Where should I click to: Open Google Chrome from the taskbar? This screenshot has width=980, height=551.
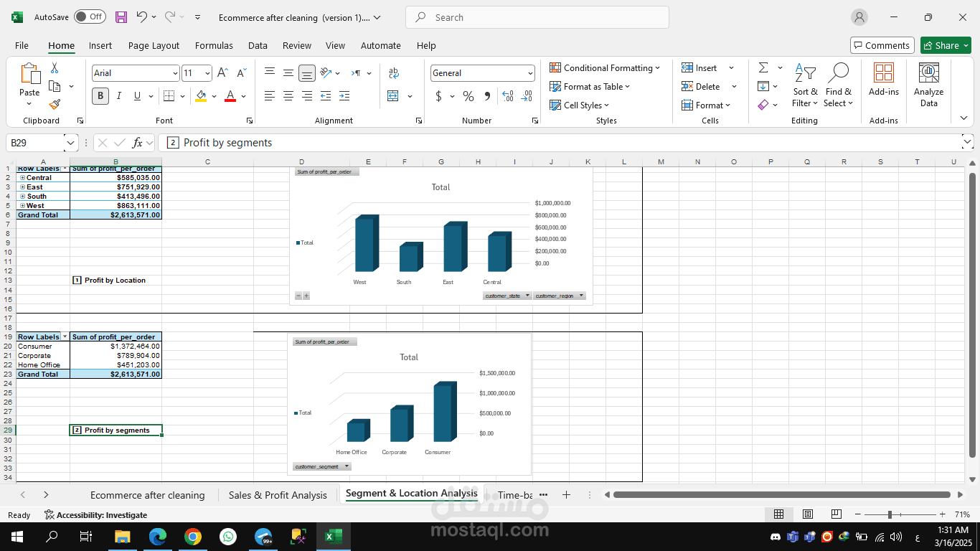click(x=192, y=537)
